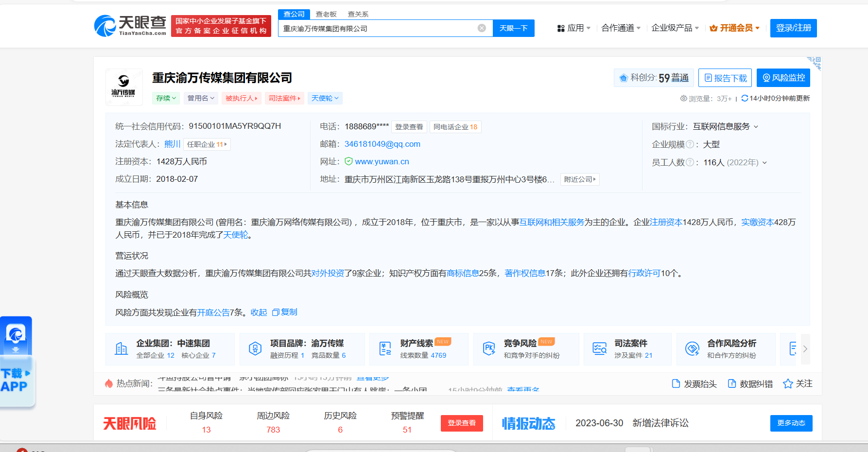Select the 查老板 search tab
Image resolution: width=868 pixels, height=452 pixels.
click(x=326, y=14)
